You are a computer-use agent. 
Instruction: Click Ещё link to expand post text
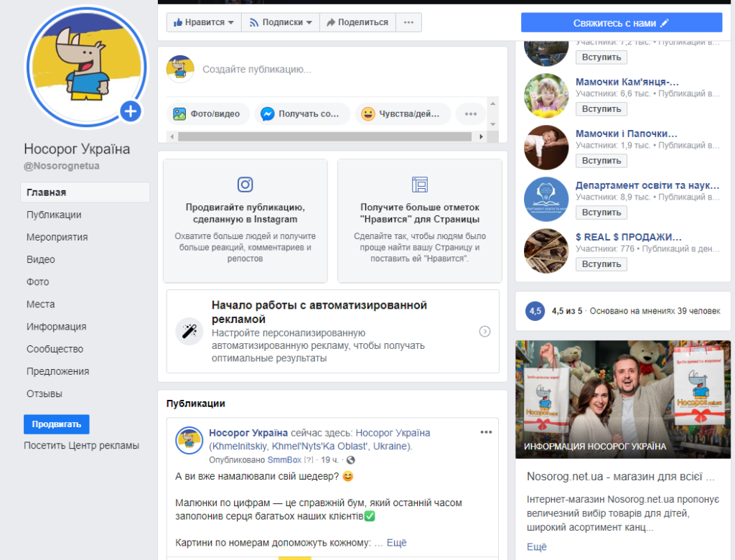pos(396,543)
